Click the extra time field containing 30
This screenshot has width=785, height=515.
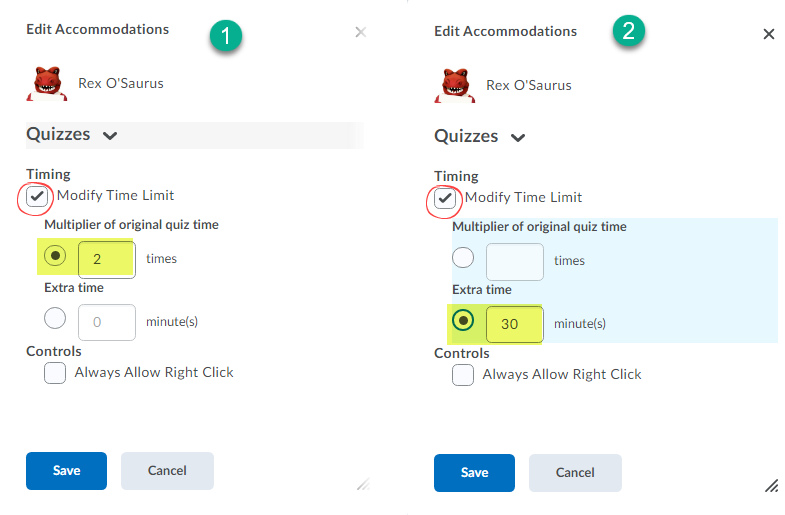515,324
